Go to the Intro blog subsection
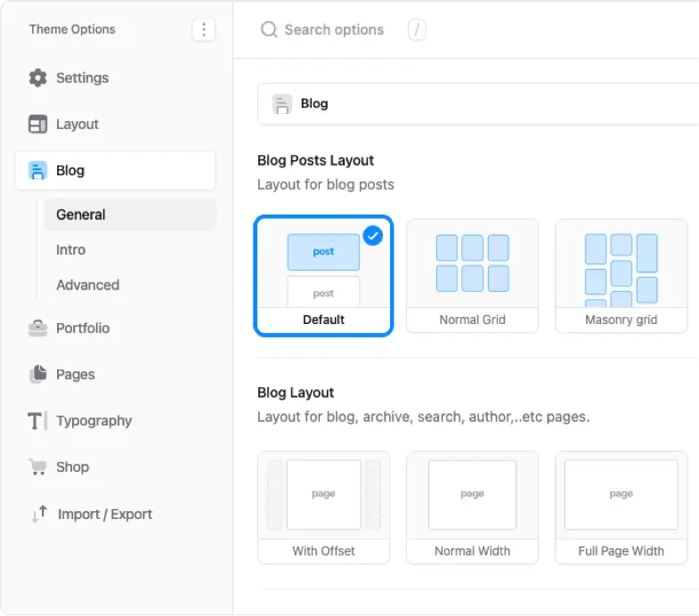This screenshot has width=699, height=616. (x=71, y=250)
